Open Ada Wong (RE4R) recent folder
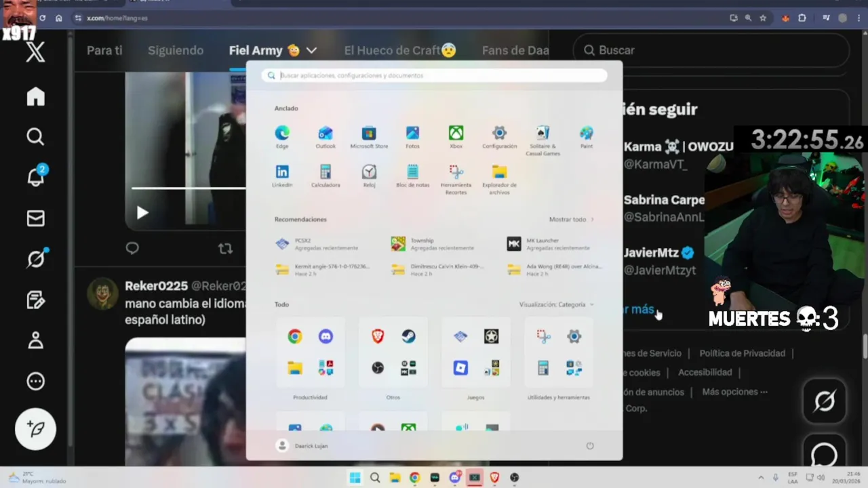This screenshot has width=868, height=488. 555,270
